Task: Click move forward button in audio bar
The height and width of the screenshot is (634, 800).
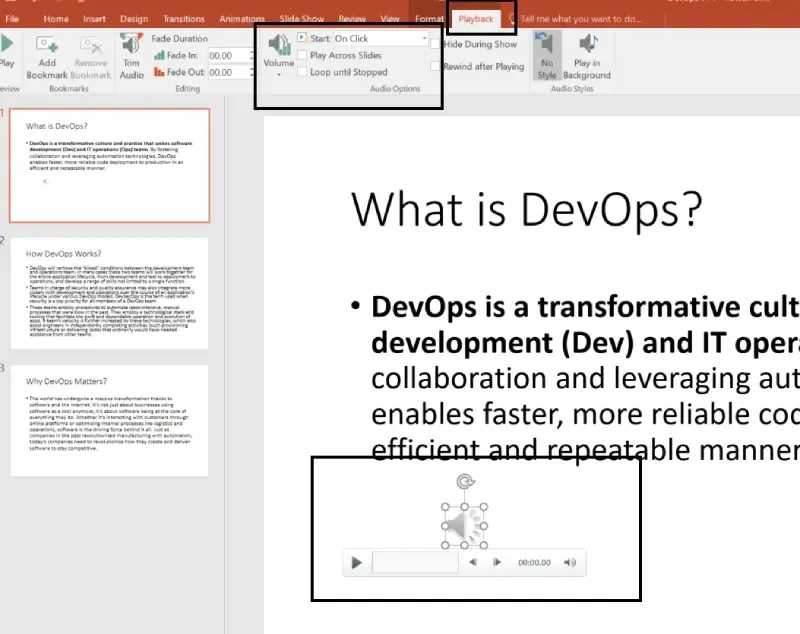Action: point(497,562)
